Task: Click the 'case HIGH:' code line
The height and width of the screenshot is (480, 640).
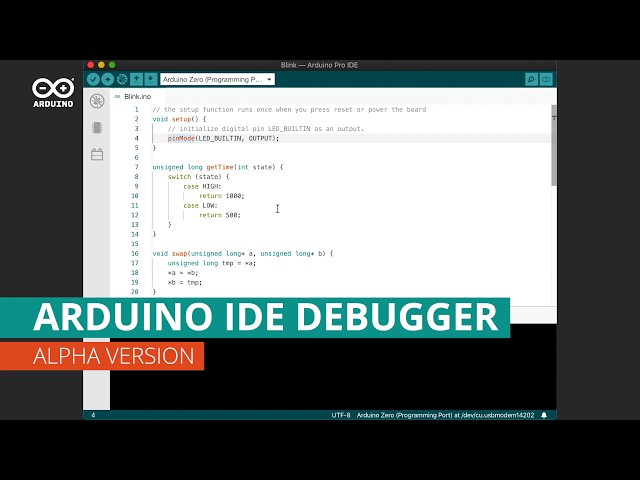Action: [x=202, y=186]
